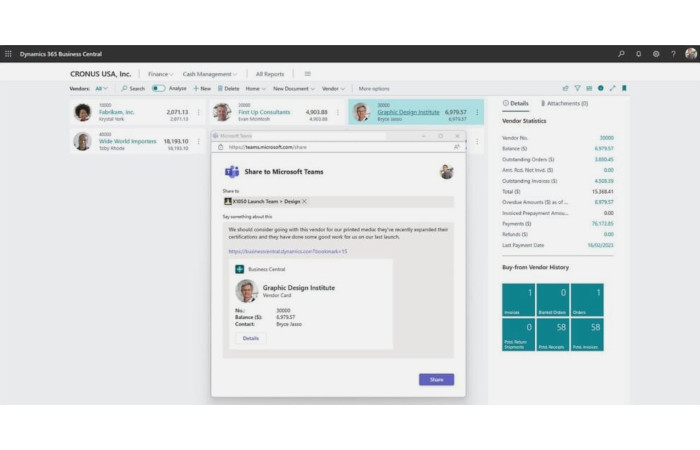Open the Pstd. Receipts tile showing 58

[x=553, y=334]
